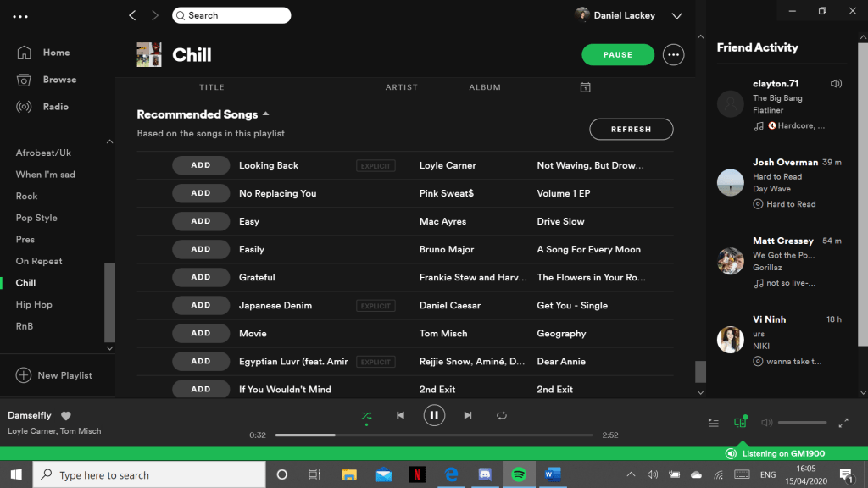Click the heart icon next to Damselfly

[x=66, y=416]
